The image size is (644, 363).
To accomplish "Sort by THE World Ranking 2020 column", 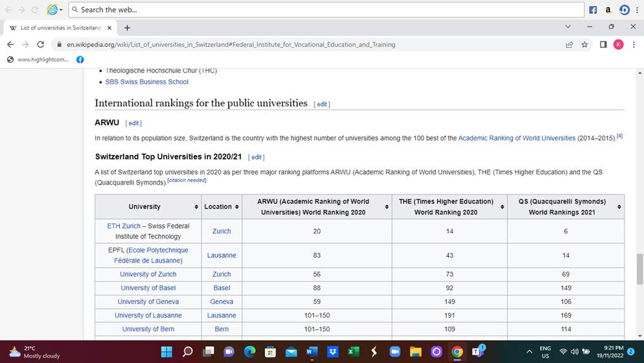I will (x=502, y=207).
